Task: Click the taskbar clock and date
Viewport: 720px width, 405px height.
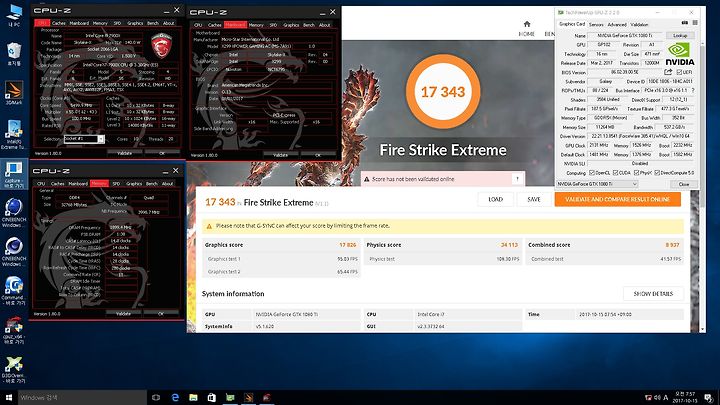Action: point(685,397)
